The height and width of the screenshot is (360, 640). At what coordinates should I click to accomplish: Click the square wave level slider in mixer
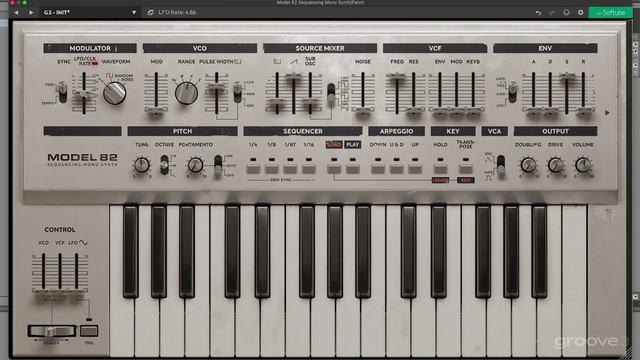[x=277, y=102]
